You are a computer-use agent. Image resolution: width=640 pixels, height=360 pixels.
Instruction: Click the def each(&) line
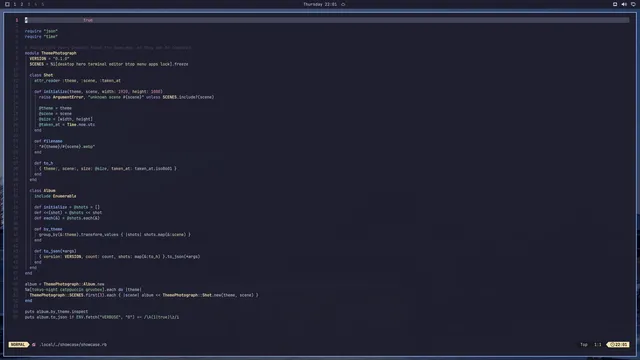tap(67, 218)
